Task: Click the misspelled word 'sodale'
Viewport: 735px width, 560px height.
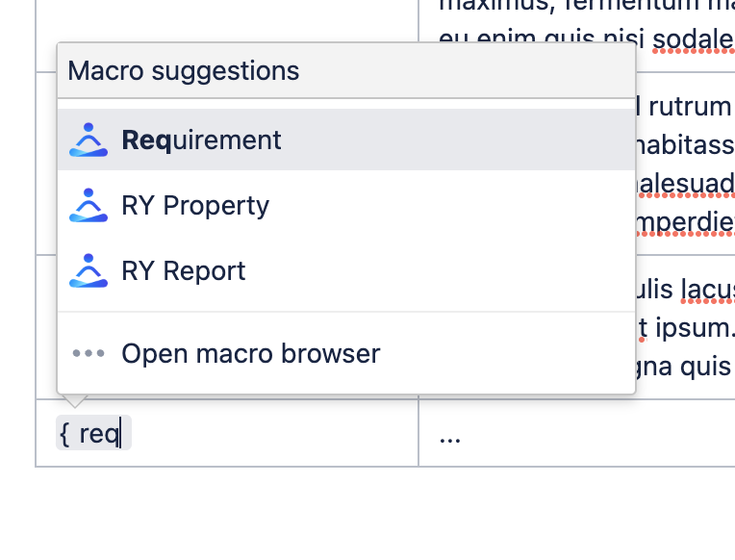Action: (693, 40)
